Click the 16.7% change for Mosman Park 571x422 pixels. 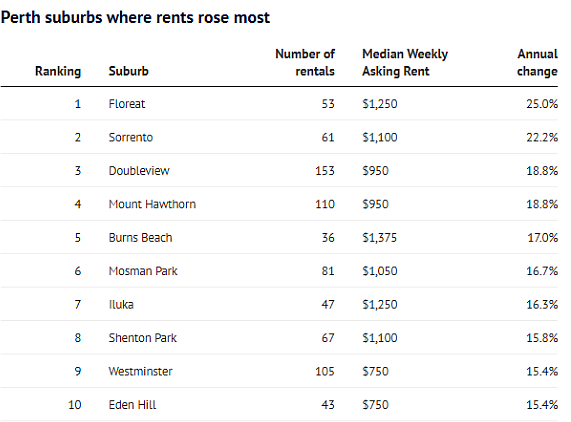click(x=542, y=271)
